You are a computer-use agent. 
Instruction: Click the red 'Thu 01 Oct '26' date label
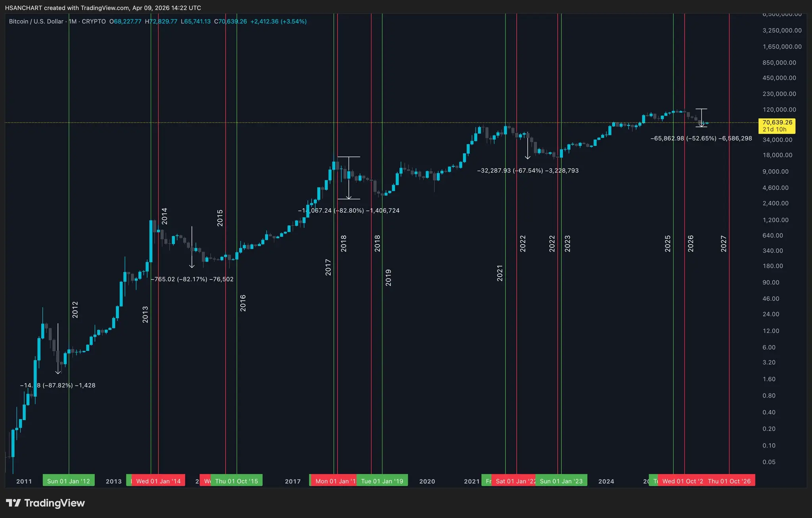(x=730, y=481)
